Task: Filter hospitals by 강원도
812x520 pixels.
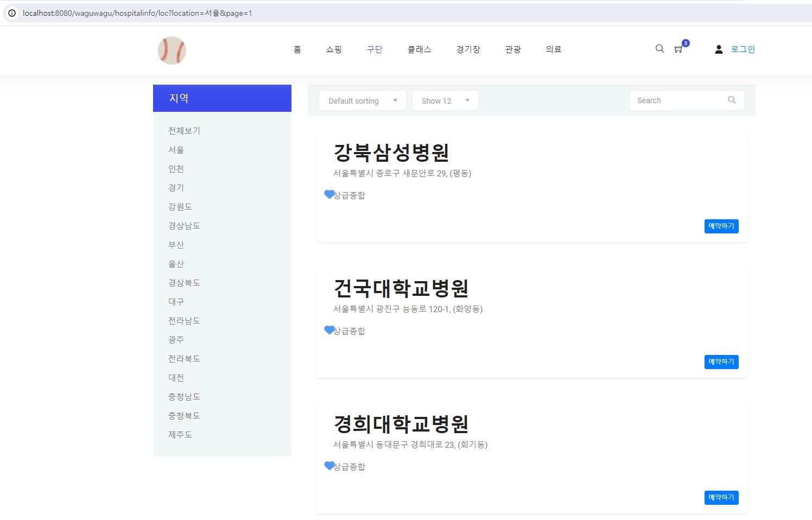Action: point(180,207)
